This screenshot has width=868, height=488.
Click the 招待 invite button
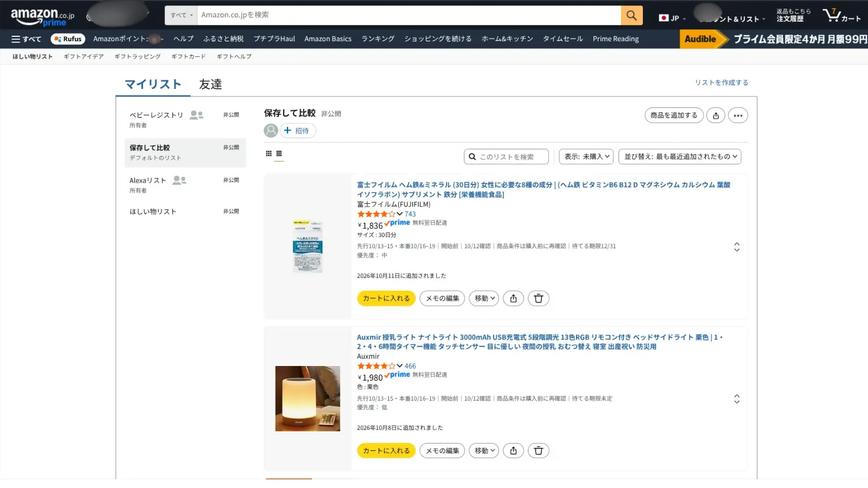point(298,131)
